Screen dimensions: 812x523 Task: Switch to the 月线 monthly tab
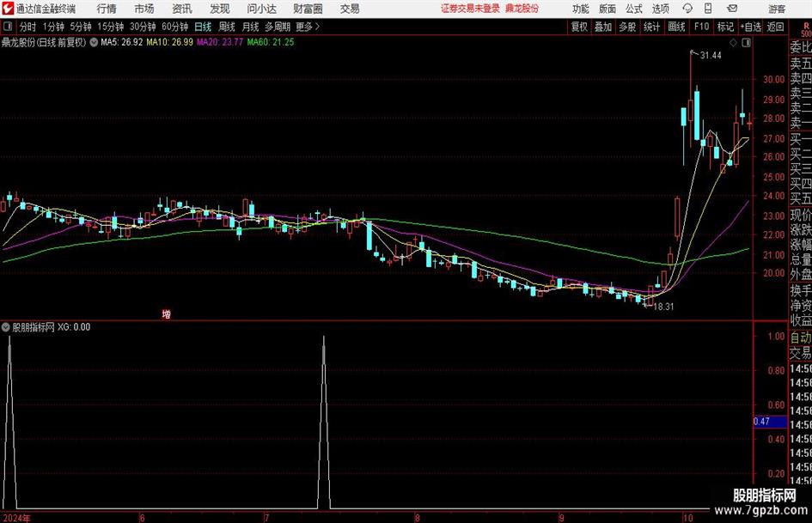(251, 27)
